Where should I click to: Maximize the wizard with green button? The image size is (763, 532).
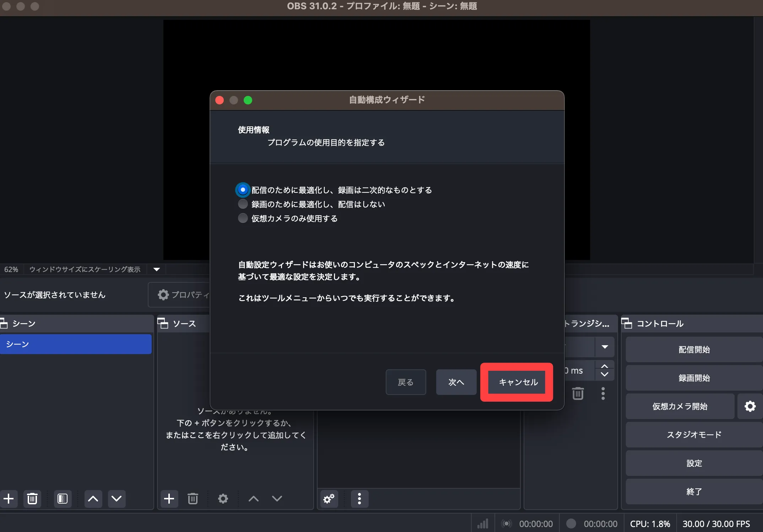(248, 101)
